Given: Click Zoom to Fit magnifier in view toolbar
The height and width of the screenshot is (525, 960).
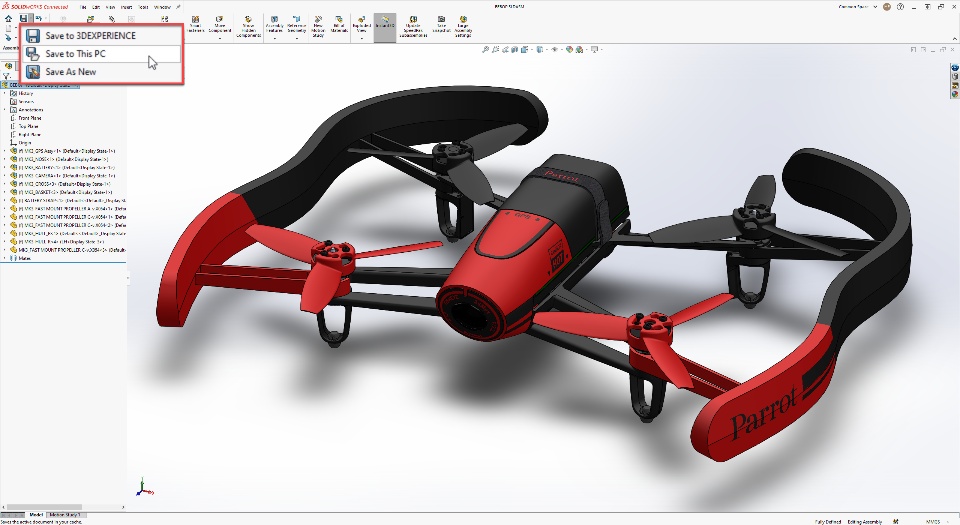Looking at the screenshot, I should pos(486,50).
